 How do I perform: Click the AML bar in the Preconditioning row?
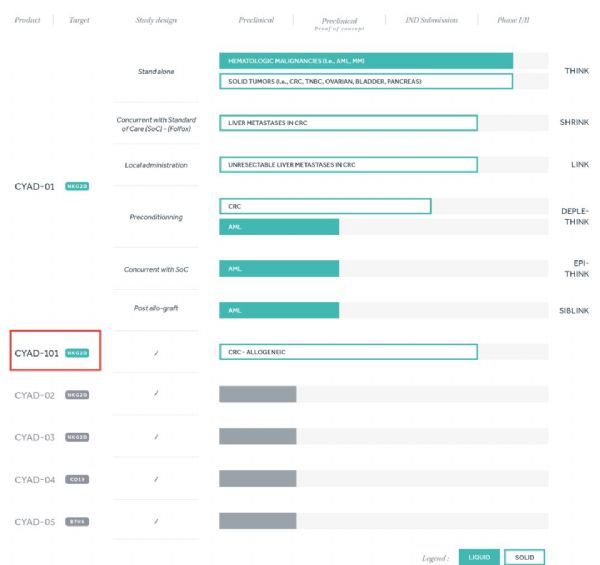279,227
